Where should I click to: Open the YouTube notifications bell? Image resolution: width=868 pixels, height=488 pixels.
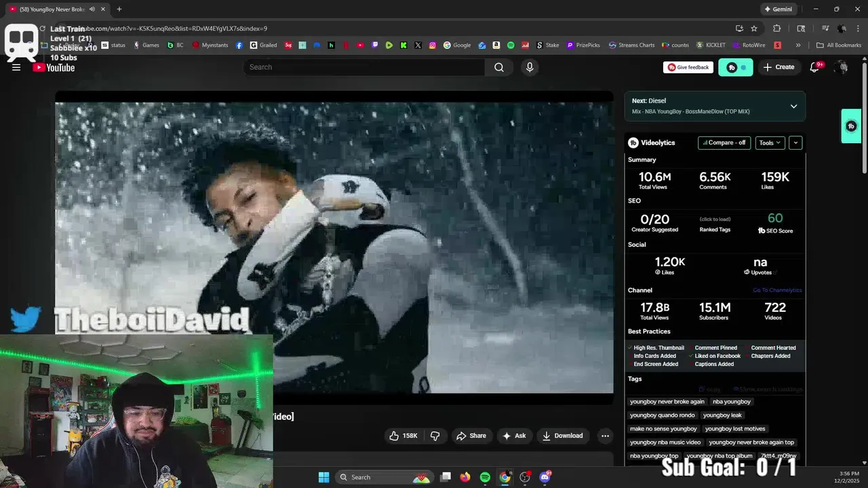815,67
